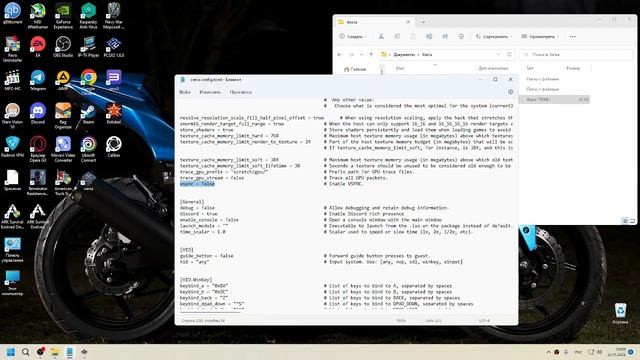Screen dimensions: 640x360
Task: Refresh the Explorer folder view
Action: coord(509,54)
